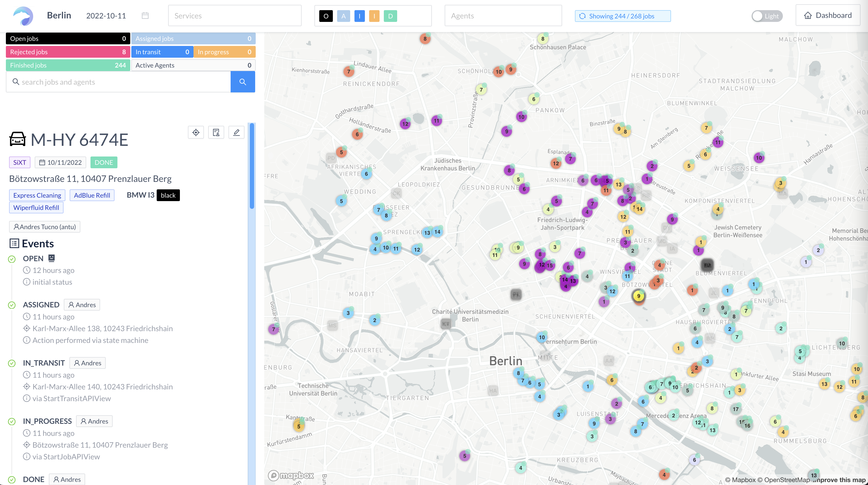This screenshot has height=485, width=868.
Task: Toggle the Light theme switch
Action: [x=767, y=16]
